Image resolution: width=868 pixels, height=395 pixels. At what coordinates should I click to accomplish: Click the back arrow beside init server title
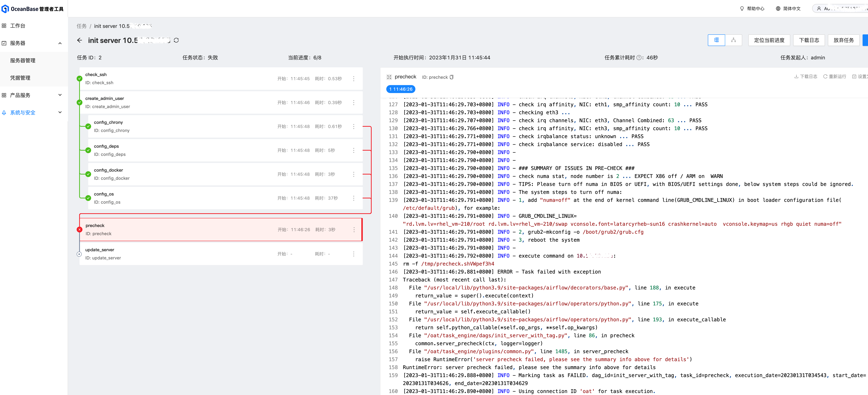(x=80, y=41)
